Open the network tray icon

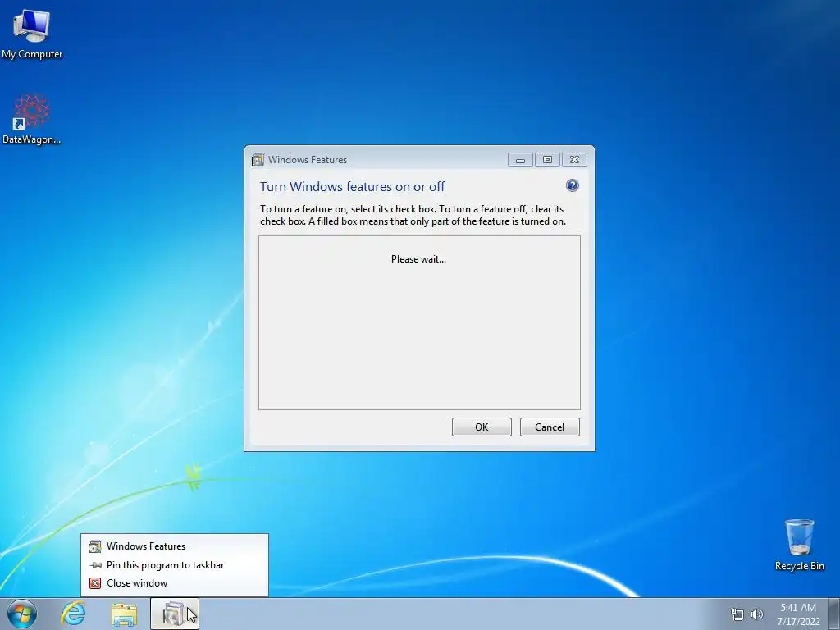pyautogui.click(x=737, y=614)
